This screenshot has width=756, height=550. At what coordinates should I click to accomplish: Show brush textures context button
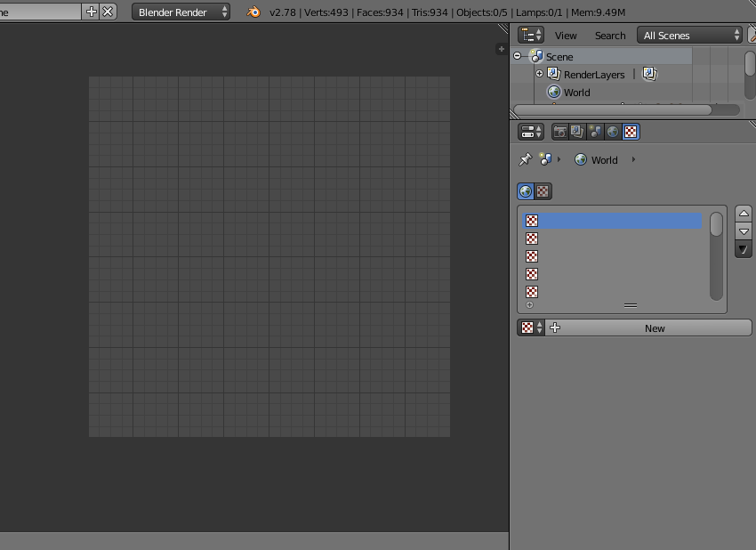pos(543,191)
